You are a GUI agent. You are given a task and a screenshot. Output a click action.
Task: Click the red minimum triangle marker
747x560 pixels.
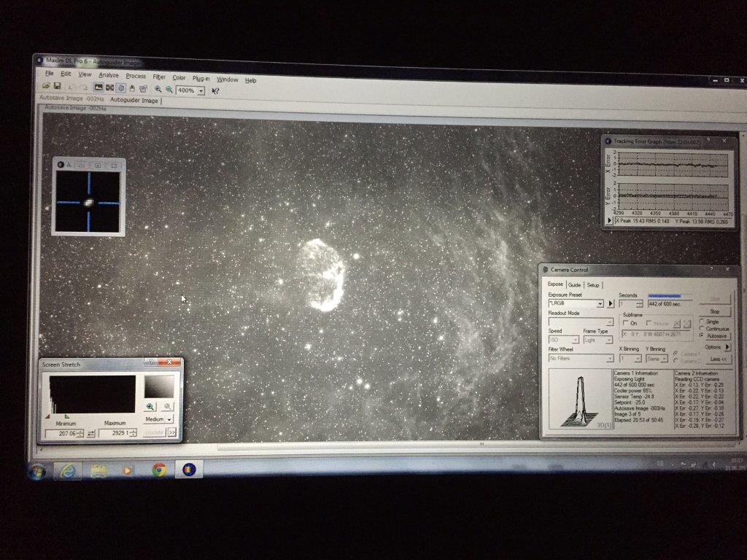click(47, 416)
